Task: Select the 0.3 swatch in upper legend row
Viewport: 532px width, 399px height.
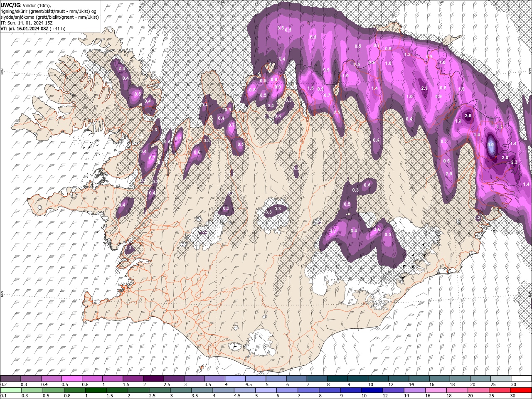Action: (x=31, y=379)
